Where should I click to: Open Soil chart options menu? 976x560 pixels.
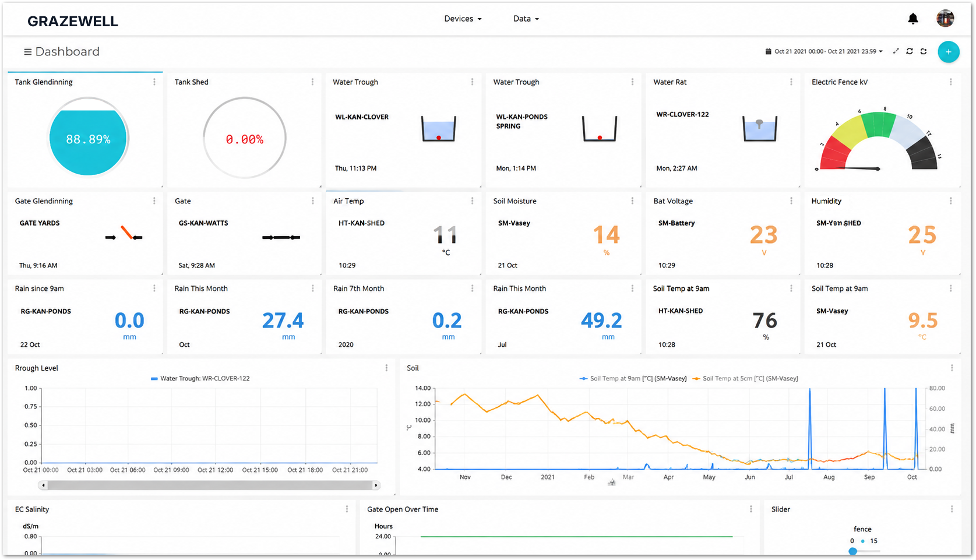[952, 368]
